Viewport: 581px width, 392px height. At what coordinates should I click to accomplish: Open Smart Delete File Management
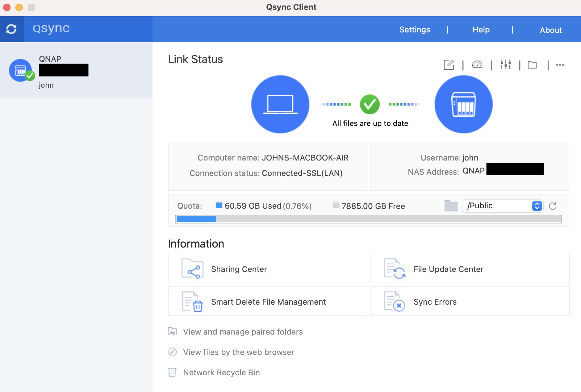pyautogui.click(x=268, y=302)
